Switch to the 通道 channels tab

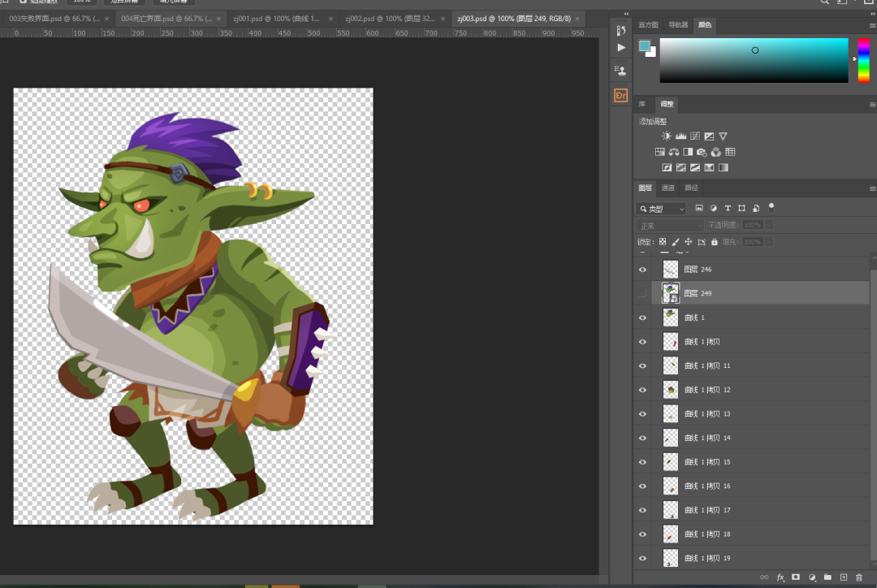(x=667, y=188)
